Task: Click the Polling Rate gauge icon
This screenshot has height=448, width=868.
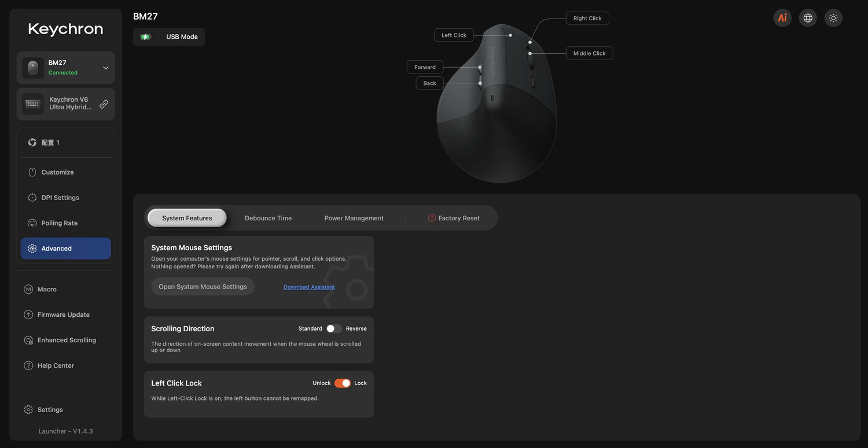Action: [32, 223]
